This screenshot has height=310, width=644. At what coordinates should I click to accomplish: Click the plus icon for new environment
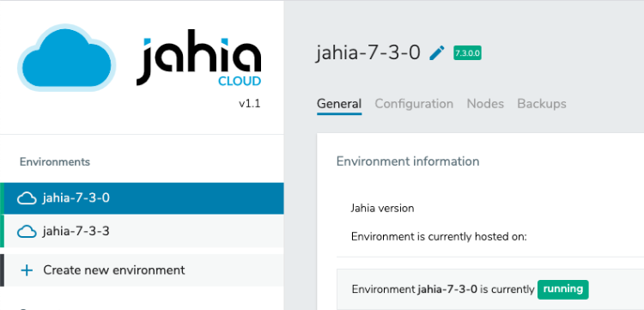tap(27, 270)
